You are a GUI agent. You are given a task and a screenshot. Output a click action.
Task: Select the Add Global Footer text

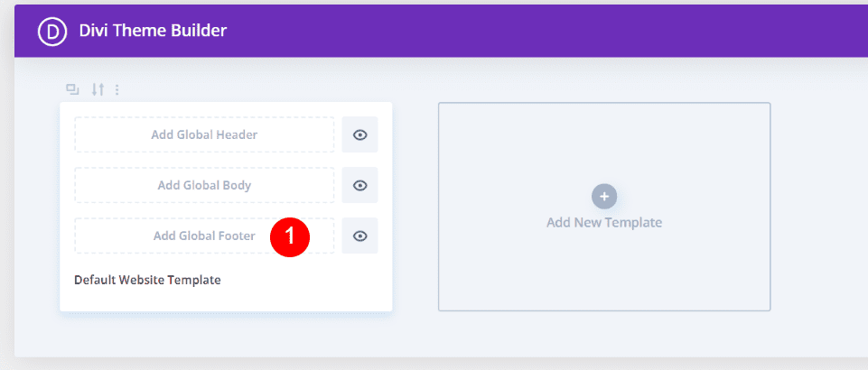[203, 236]
